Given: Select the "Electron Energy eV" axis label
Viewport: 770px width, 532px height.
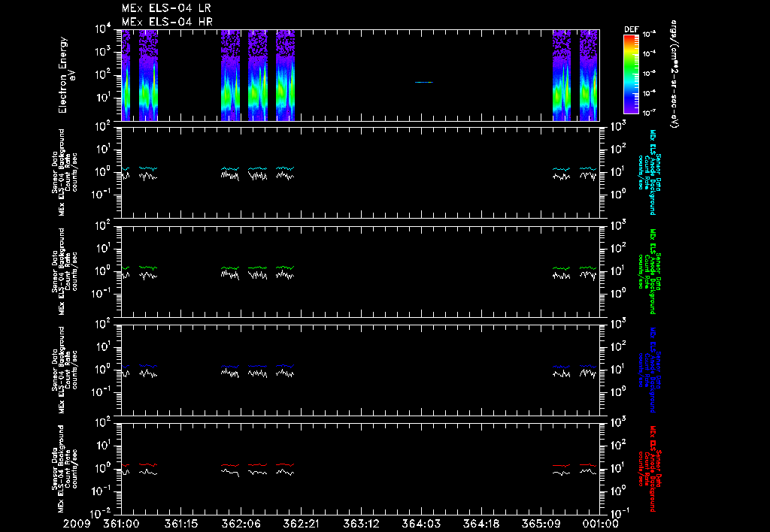Looking at the screenshot, I should pyautogui.click(x=67, y=75).
